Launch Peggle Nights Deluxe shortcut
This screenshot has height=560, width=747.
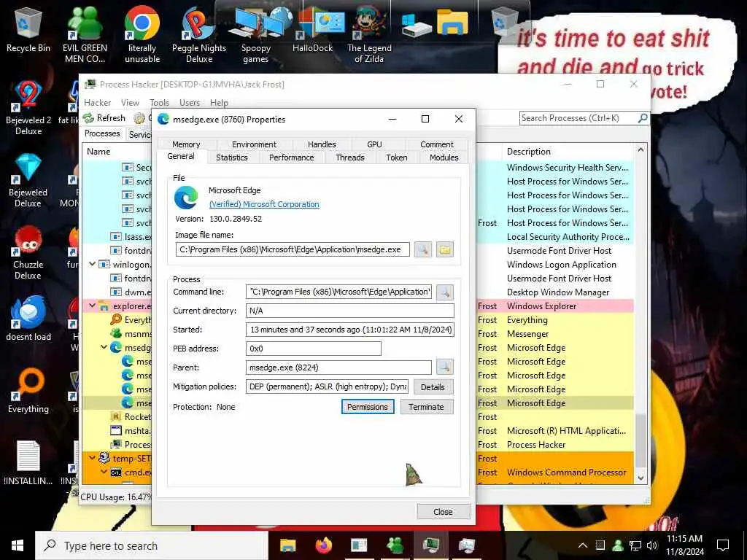click(199, 34)
